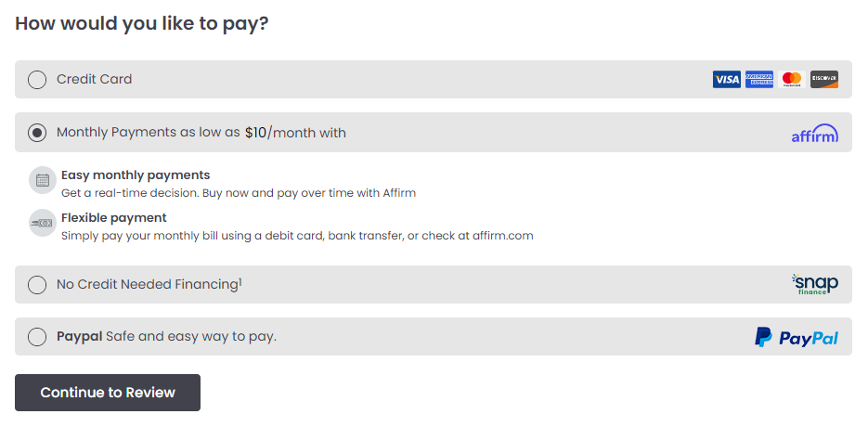The height and width of the screenshot is (427, 868).
Task: Click the American Express card logo
Action: coord(759,79)
